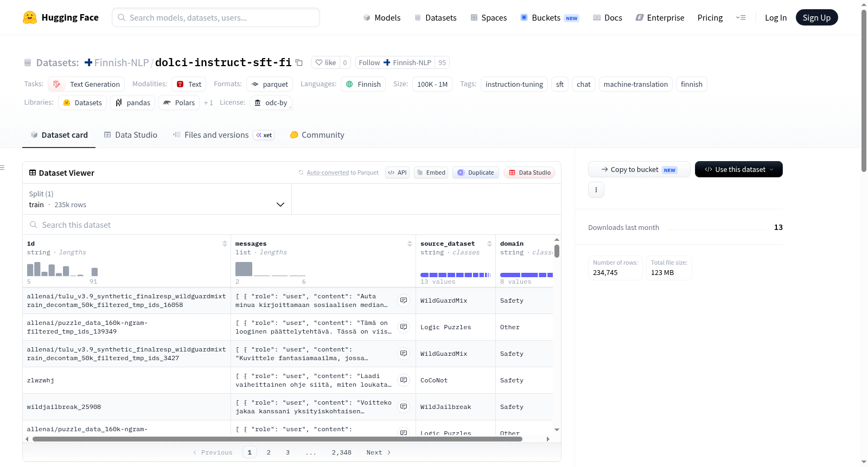Click the Hugging Face logo icon
Image resolution: width=868 pixels, height=467 pixels.
30,17
